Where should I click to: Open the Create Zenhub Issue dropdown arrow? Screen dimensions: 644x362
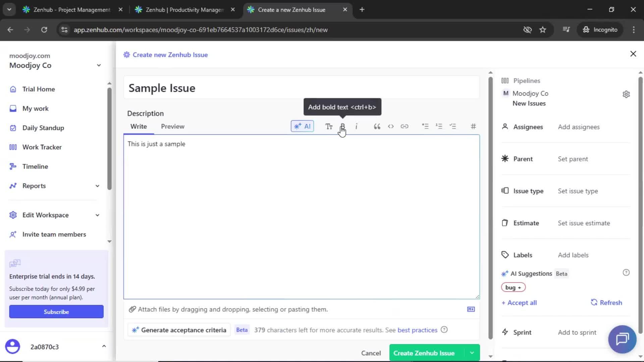(x=472, y=353)
